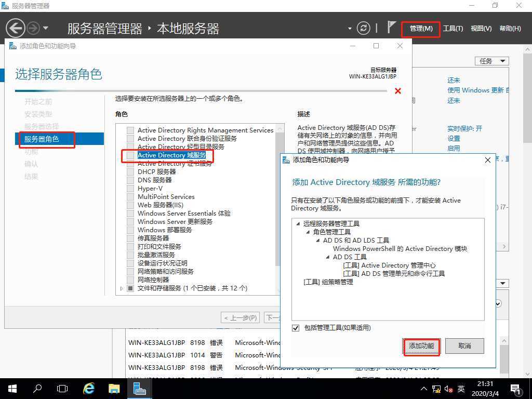Collapse AD DS 工具 node in dialog
The image size is (532, 399).
click(x=327, y=257)
